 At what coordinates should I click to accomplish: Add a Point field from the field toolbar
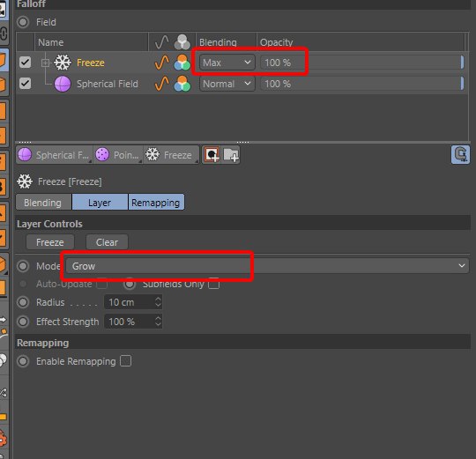[x=118, y=155]
